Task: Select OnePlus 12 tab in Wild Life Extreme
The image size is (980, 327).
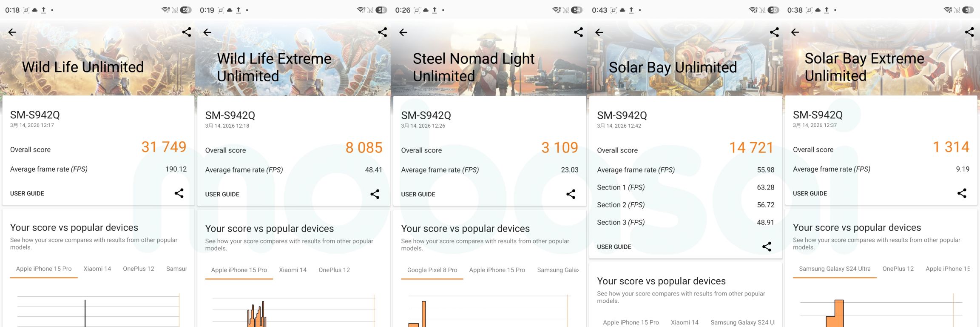Action: click(334, 270)
